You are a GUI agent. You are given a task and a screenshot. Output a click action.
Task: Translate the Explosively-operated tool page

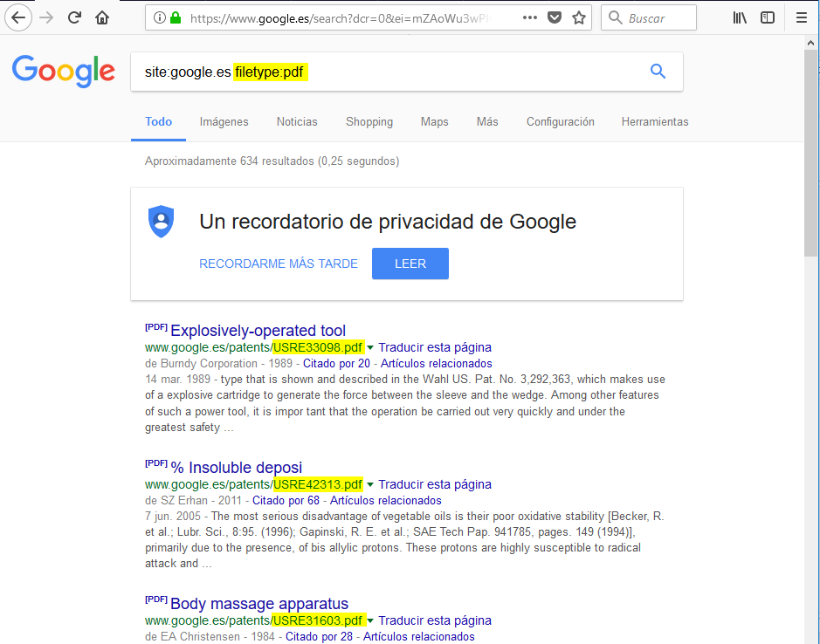pyautogui.click(x=435, y=347)
